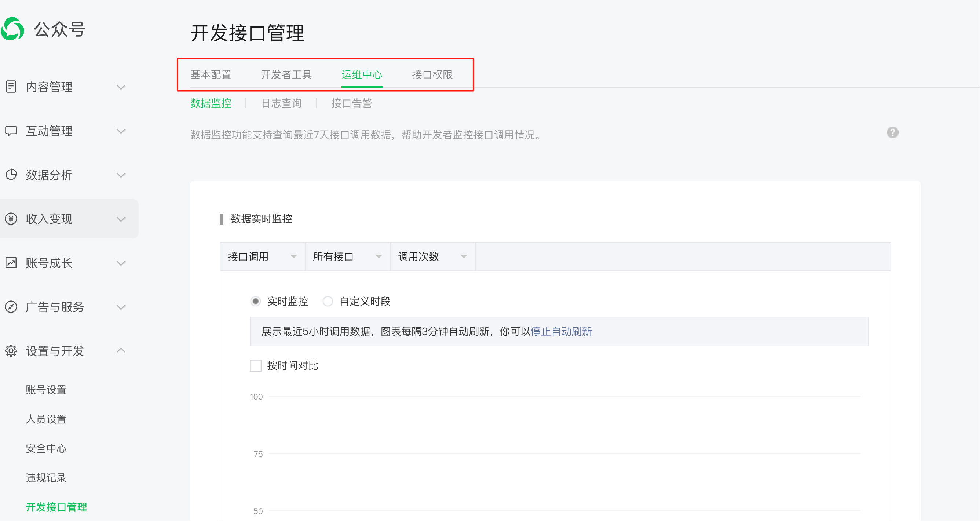Expand the 内容管理 menu chevron
The image size is (980, 521).
point(121,87)
